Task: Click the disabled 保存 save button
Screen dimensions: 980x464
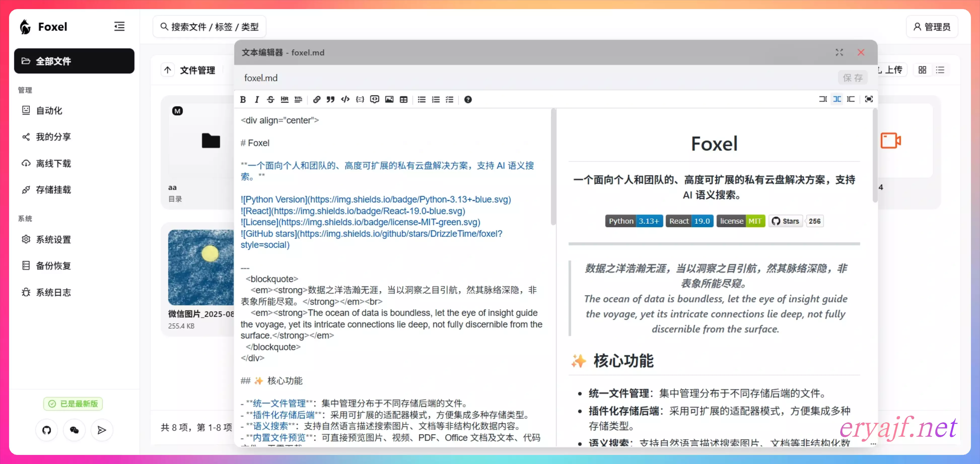Action: (x=853, y=78)
